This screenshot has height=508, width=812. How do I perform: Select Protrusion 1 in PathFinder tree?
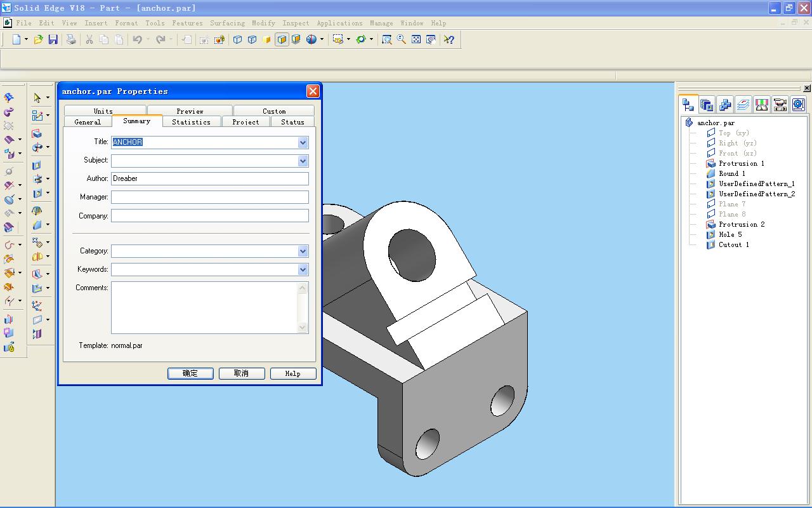(741, 163)
